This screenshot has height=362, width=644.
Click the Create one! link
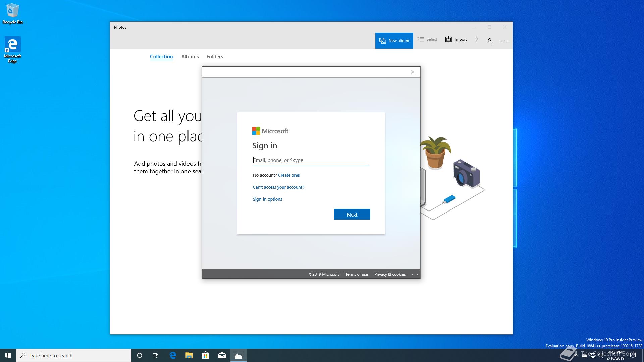pyautogui.click(x=289, y=175)
